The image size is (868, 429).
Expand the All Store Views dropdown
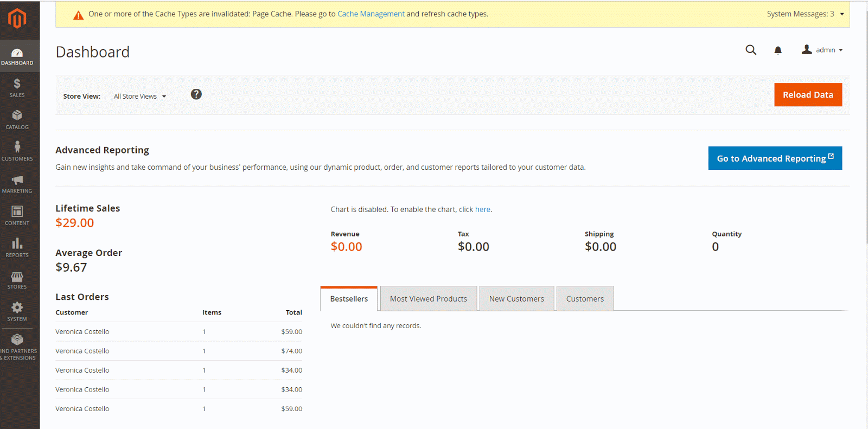(139, 97)
